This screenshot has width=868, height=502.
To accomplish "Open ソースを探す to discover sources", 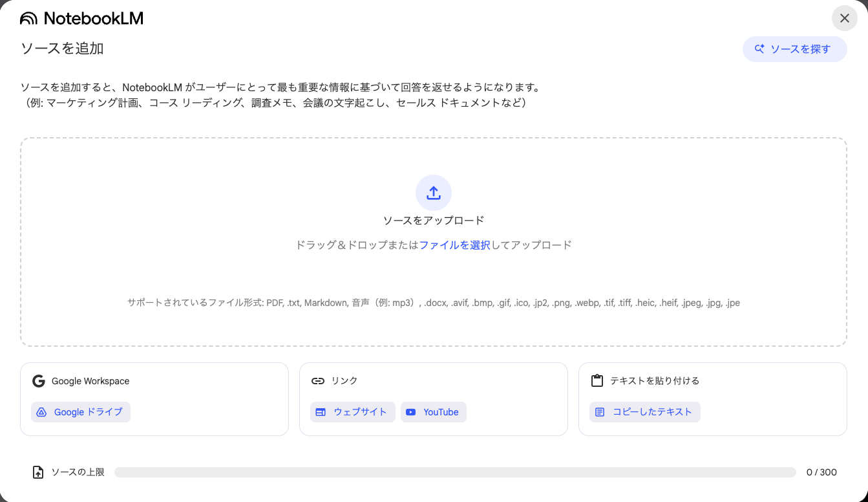I will (794, 49).
